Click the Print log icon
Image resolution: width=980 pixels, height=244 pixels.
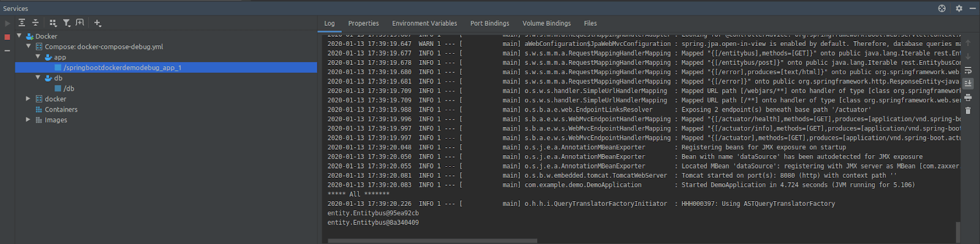(968, 97)
